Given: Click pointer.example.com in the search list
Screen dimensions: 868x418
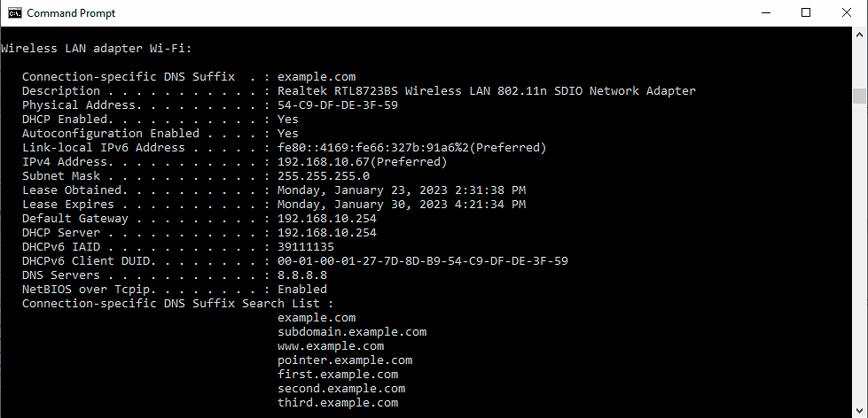Looking at the screenshot, I should (344, 360).
